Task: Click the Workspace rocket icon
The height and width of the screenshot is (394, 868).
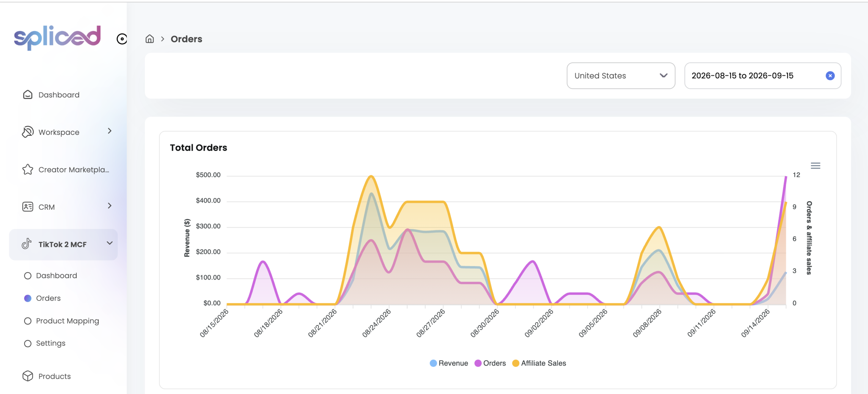Action: [x=28, y=132]
